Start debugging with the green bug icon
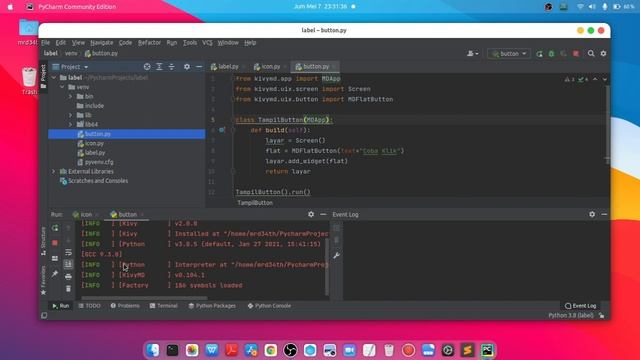 click(x=551, y=54)
